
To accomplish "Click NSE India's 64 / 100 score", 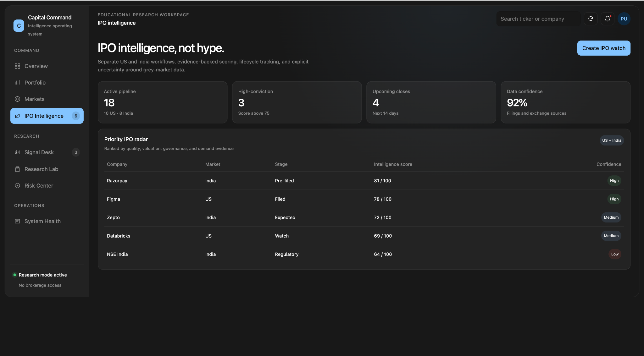I will tap(383, 254).
